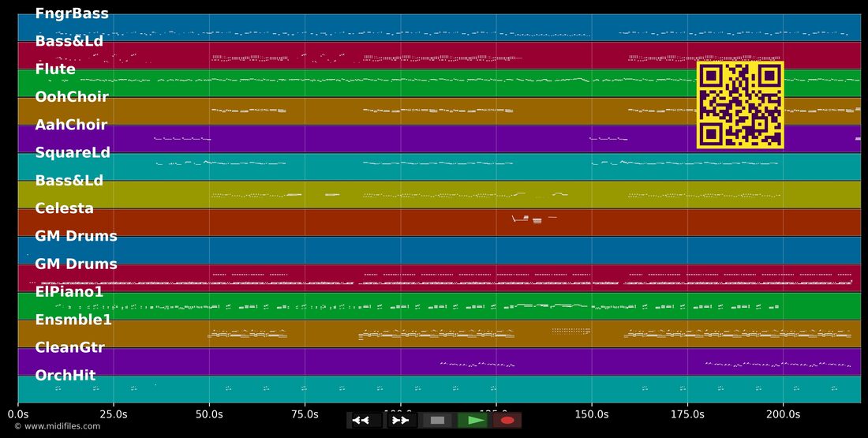Screen dimensions: 868x438
Task: Select the Bass&Ld label above the Celesta track
Action: 69,180
